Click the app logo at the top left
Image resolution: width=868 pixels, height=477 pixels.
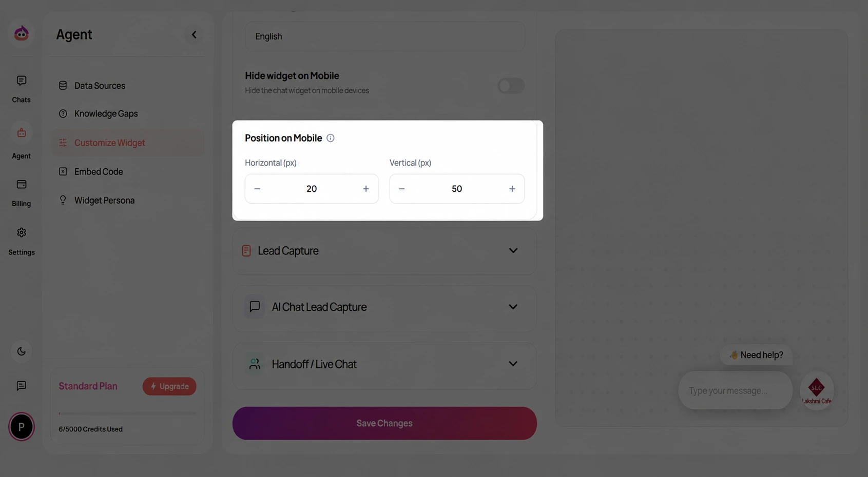[x=22, y=34]
